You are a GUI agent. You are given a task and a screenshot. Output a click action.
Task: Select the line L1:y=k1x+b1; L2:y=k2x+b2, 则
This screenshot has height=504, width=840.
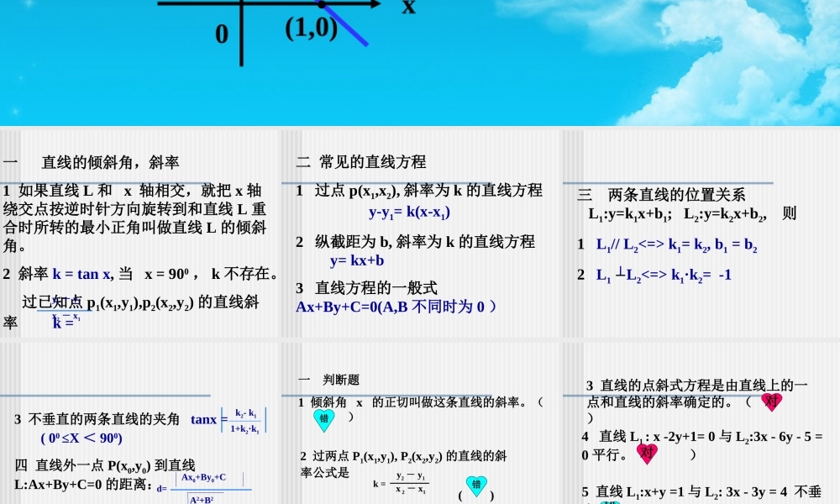[692, 214]
